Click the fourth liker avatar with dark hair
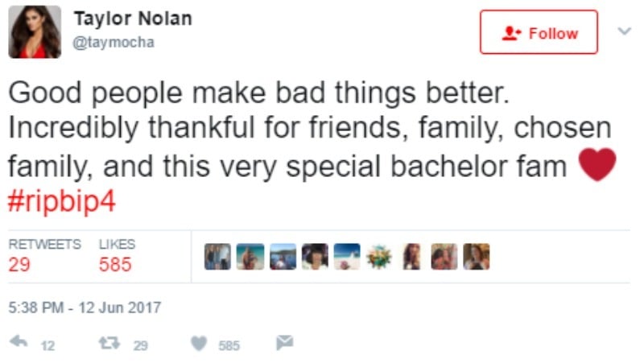The image size is (644, 363). click(314, 257)
